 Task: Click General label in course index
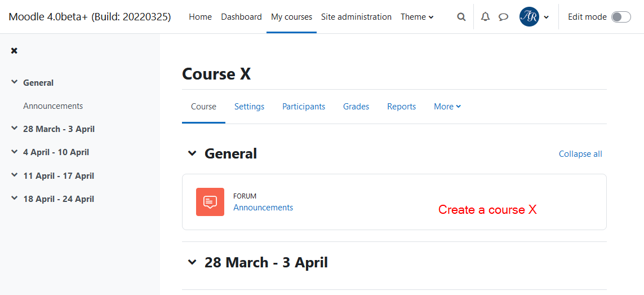(x=39, y=83)
